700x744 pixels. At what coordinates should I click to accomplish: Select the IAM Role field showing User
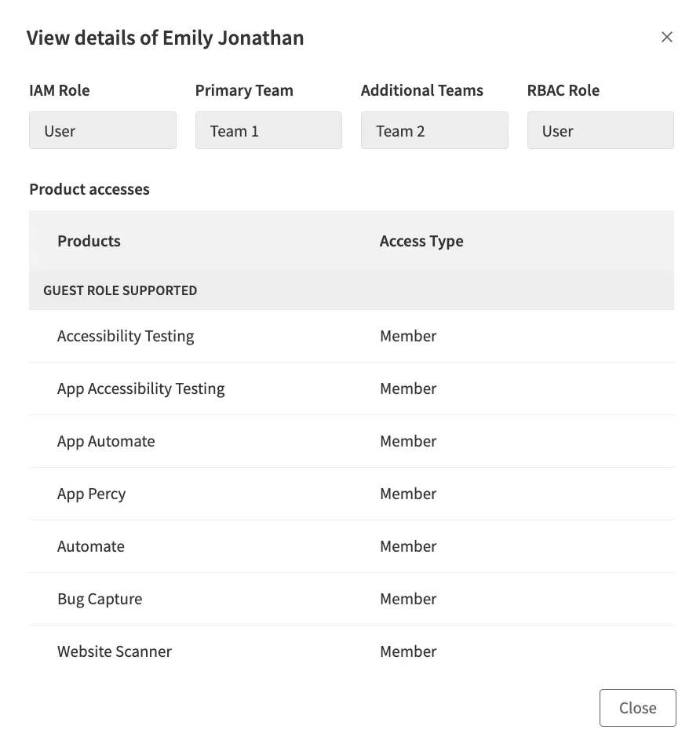[102, 130]
